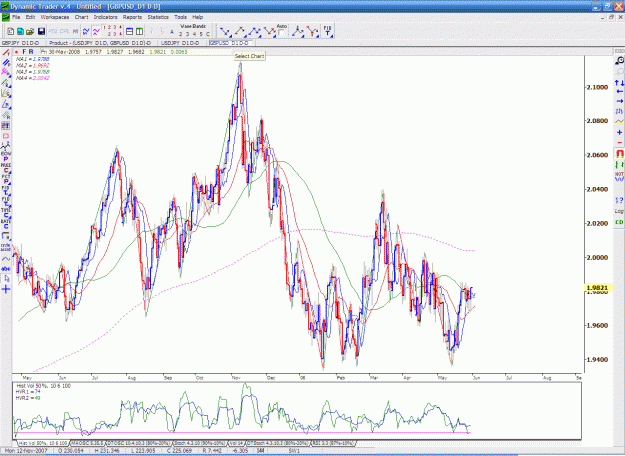625x456 pixels.
Task: Switch to the GBPJPY D1 chart tab
Action: tap(20, 43)
